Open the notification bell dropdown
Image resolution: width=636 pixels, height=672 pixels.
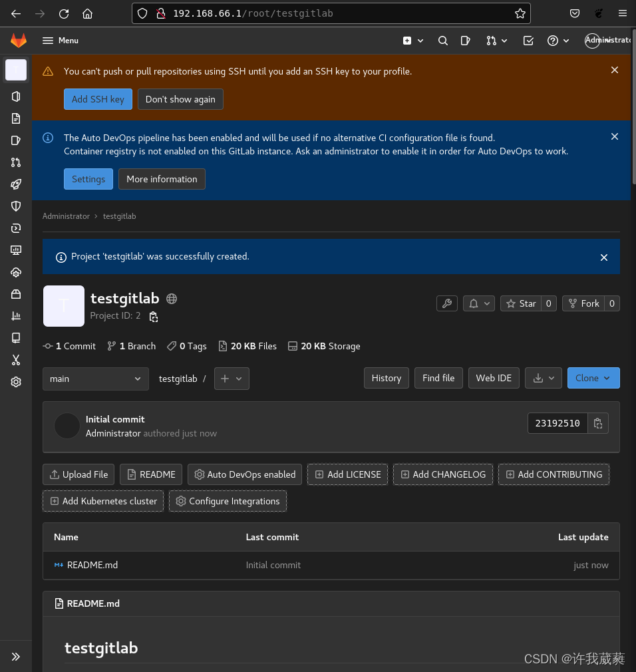point(479,303)
